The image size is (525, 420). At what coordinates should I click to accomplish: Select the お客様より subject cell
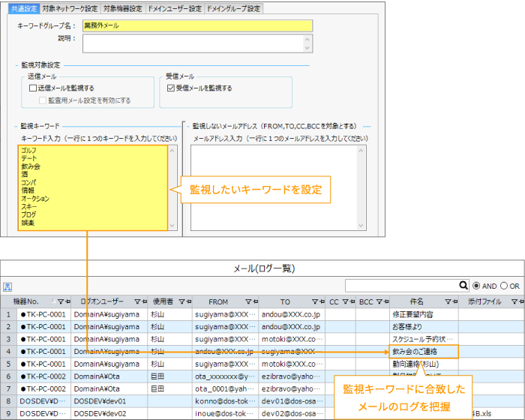[x=424, y=327]
